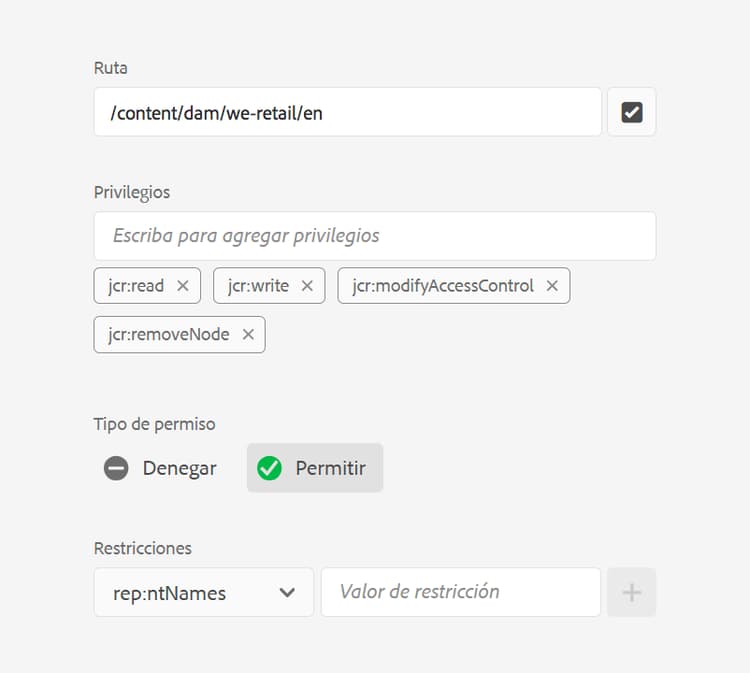The width and height of the screenshot is (750, 673).
Task: Open the rep:ntNames restriction dropdown
Action: click(203, 593)
